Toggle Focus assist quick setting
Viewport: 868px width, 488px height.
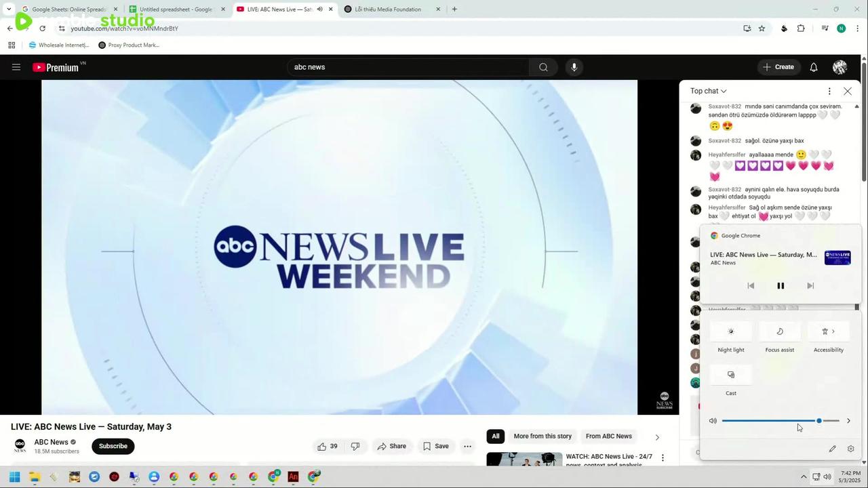(780, 331)
